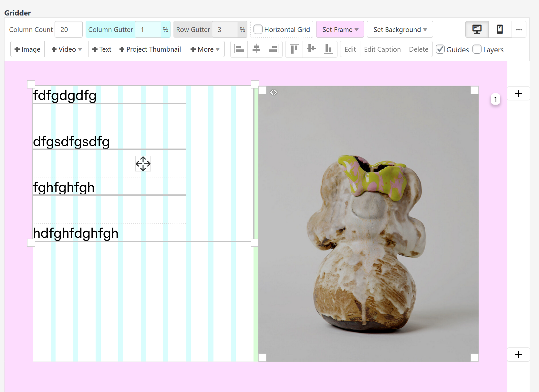The width and height of the screenshot is (539, 392).
Task: Select the align vertical middle icon
Action: pos(311,49)
